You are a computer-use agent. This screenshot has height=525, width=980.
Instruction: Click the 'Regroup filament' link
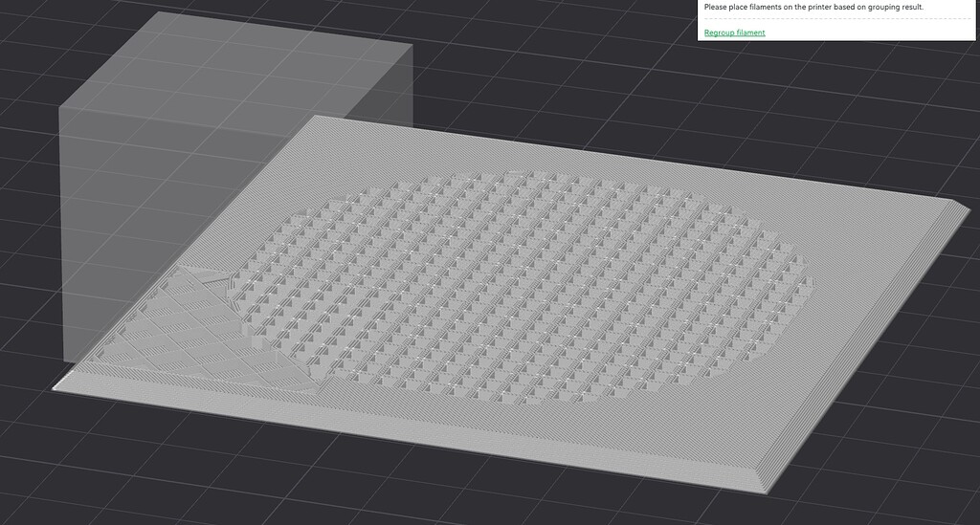[734, 33]
